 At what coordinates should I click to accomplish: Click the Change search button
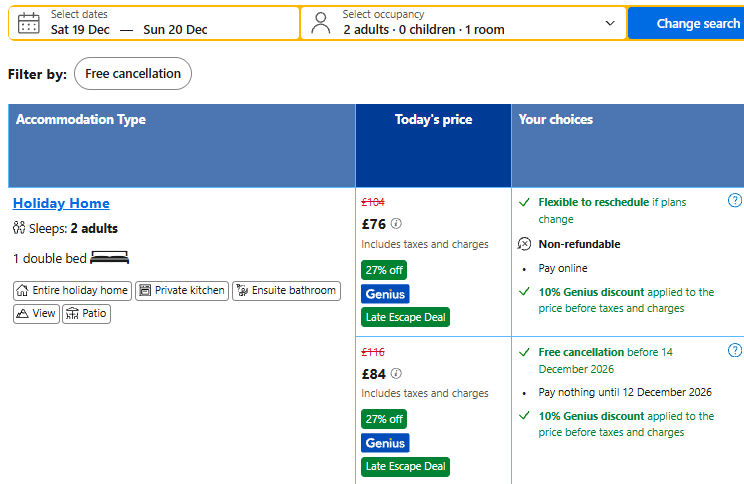(x=687, y=23)
